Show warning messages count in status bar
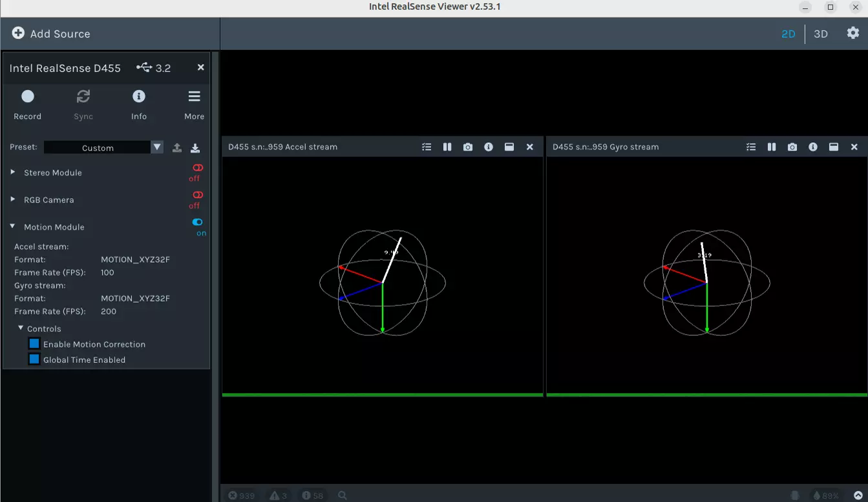The width and height of the screenshot is (868, 502). [279, 496]
